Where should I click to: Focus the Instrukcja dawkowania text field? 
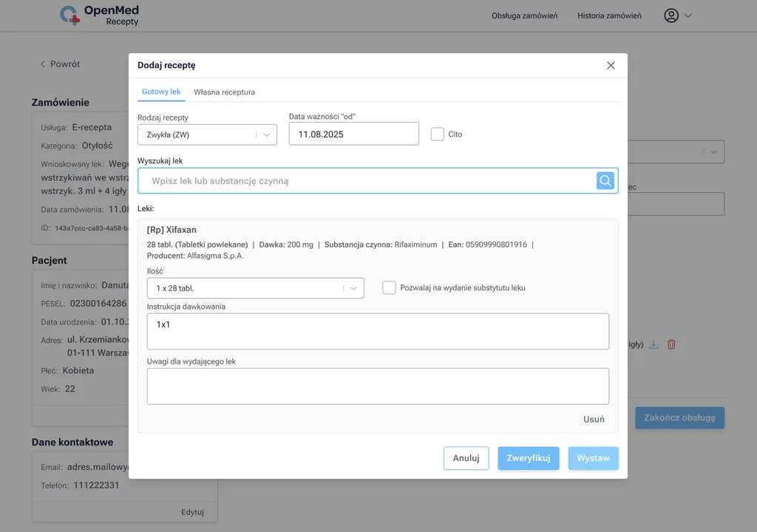point(378,331)
